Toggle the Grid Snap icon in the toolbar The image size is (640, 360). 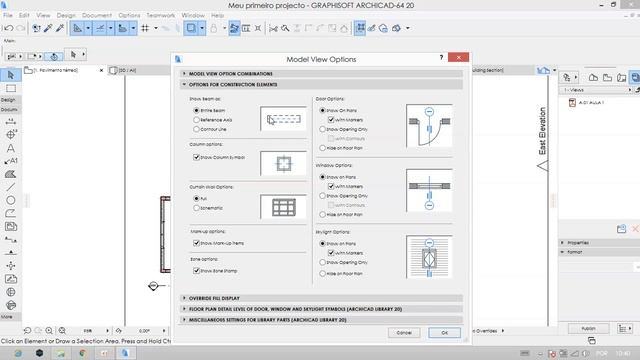pyautogui.click(x=145, y=28)
